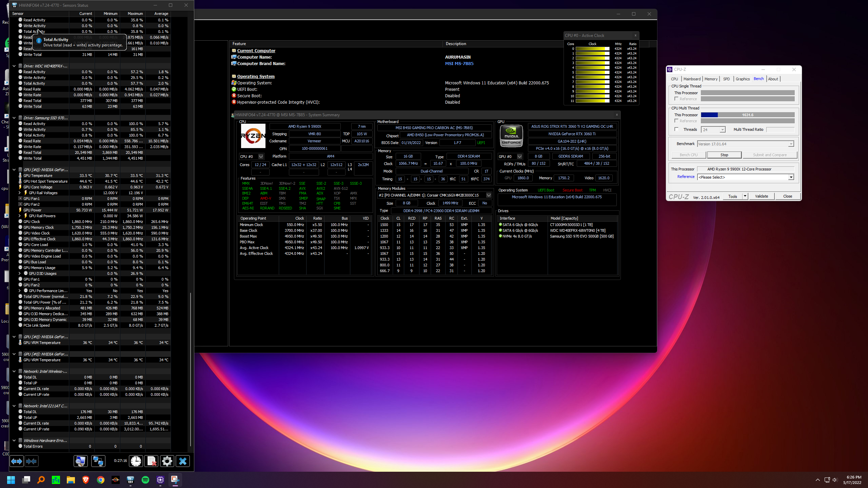The image size is (868, 488).
Task: Reset the sensor clock timer icon
Action: [x=136, y=461]
